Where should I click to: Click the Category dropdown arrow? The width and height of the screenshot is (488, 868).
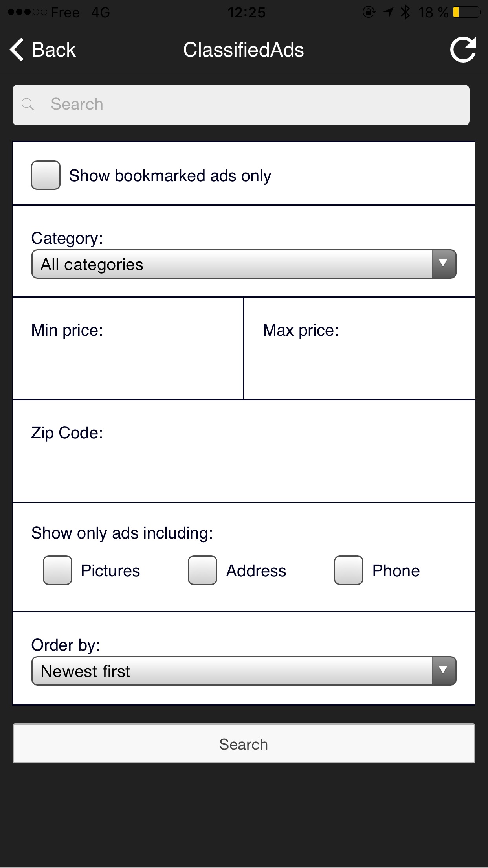click(444, 264)
